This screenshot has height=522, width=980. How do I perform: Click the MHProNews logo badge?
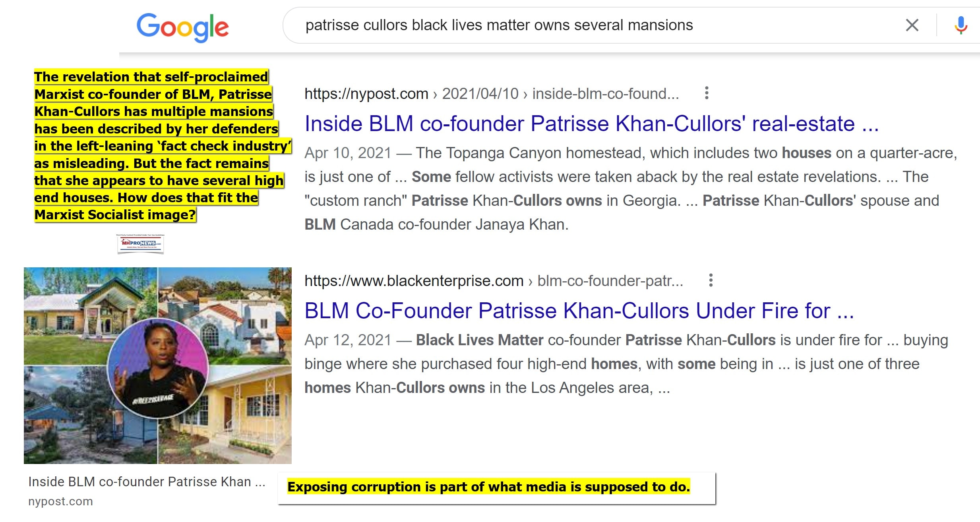tap(141, 243)
